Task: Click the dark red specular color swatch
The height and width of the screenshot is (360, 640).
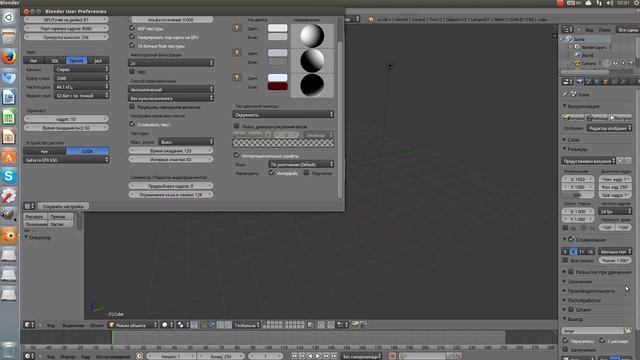Action: click(x=278, y=87)
